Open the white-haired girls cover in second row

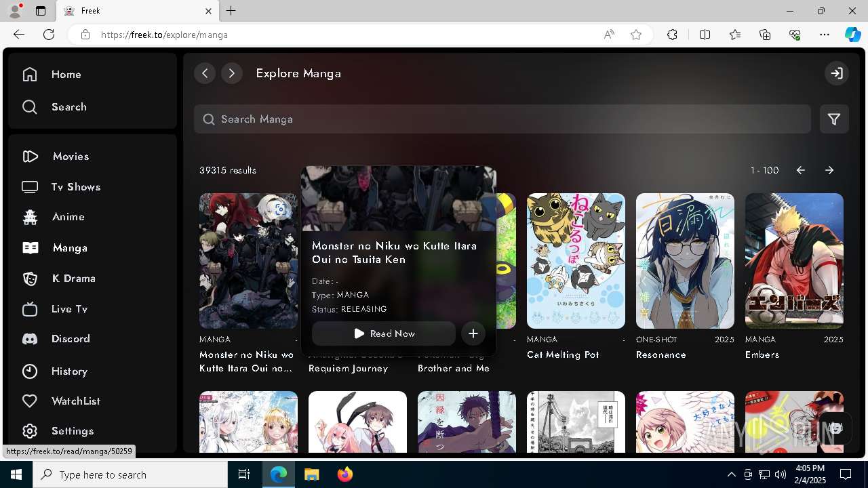[x=248, y=422]
